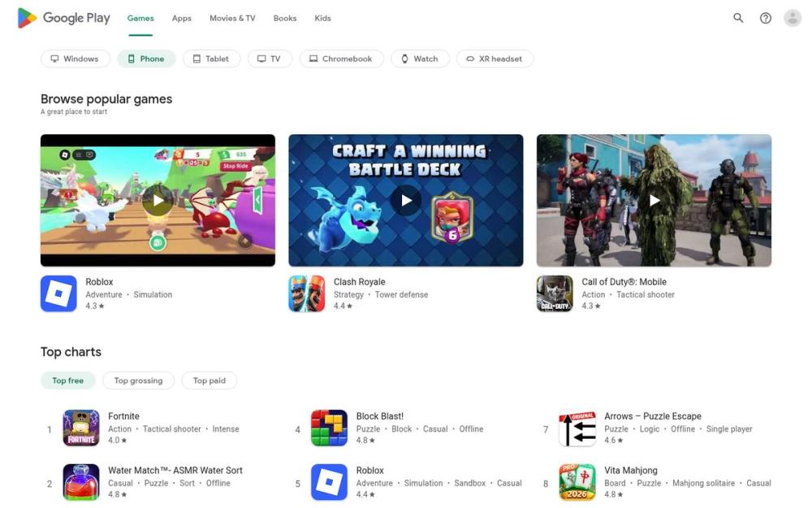
Task: Open the Books tab
Action: tap(285, 18)
